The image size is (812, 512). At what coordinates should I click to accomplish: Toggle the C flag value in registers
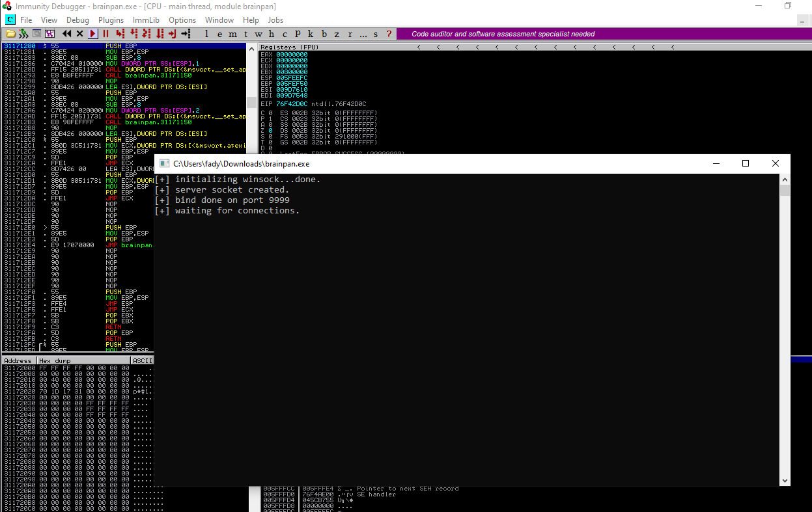point(270,113)
